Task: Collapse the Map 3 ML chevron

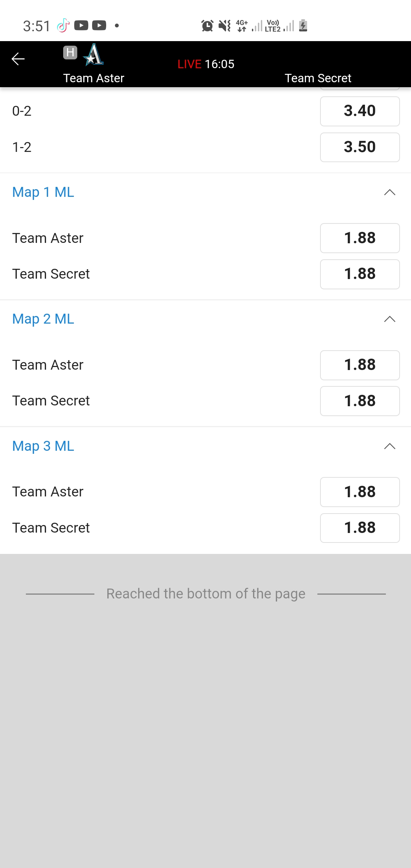Action: pyautogui.click(x=390, y=446)
